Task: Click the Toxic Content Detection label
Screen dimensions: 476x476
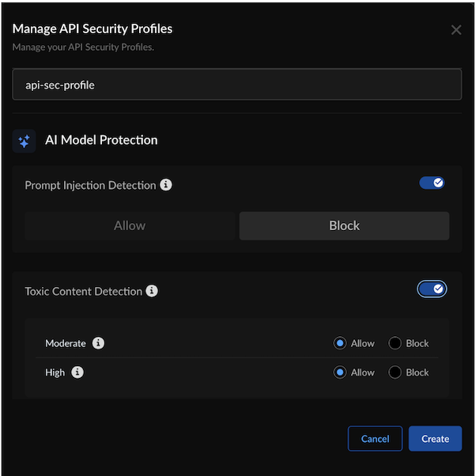Action: tap(84, 291)
